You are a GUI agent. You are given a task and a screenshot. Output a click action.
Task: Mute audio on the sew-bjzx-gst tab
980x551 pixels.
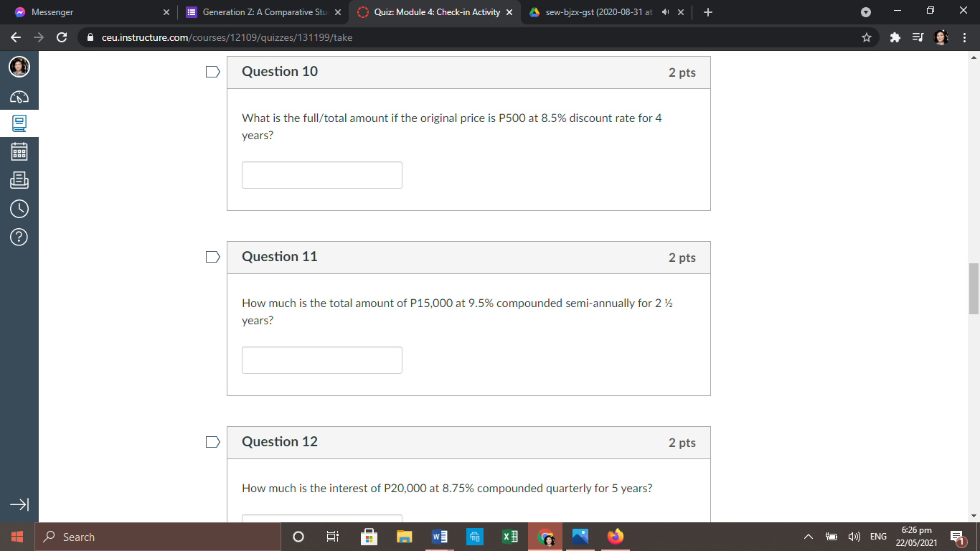tap(665, 12)
